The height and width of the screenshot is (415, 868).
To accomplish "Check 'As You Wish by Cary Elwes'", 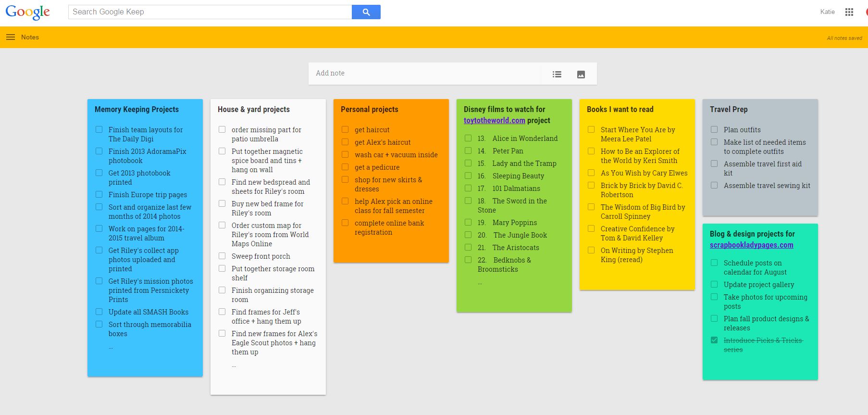I will click(591, 173).
